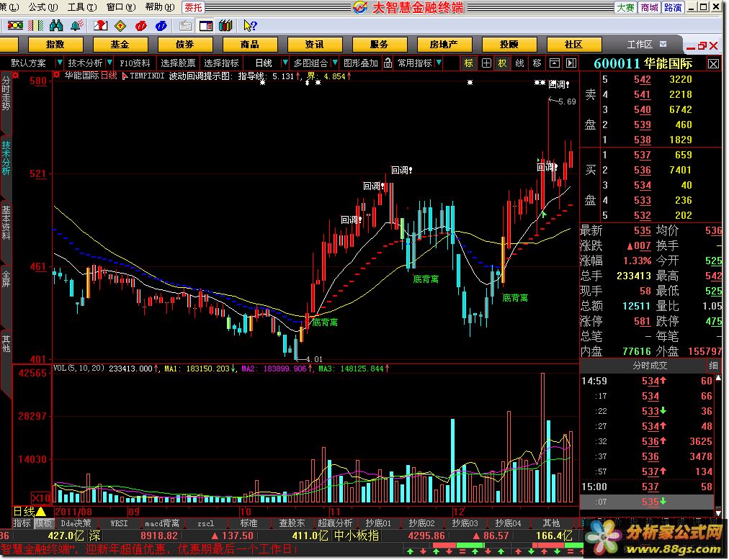Click the 路演 button
Screen dimensions: 729x560
tap(673, 7)
